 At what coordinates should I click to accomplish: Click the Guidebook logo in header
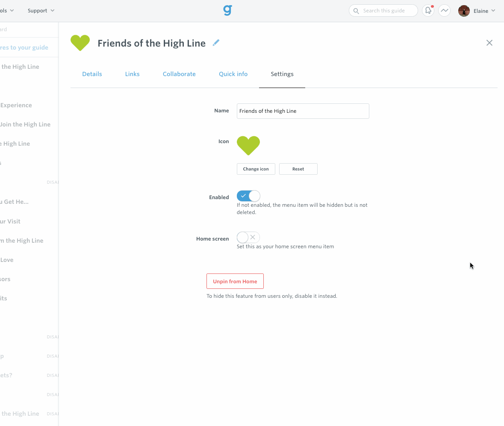point(227,10)
